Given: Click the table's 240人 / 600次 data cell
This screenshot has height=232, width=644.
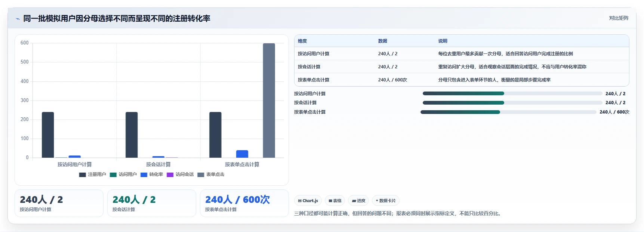Looking at the screenshot, I should [x=392, y=80].
